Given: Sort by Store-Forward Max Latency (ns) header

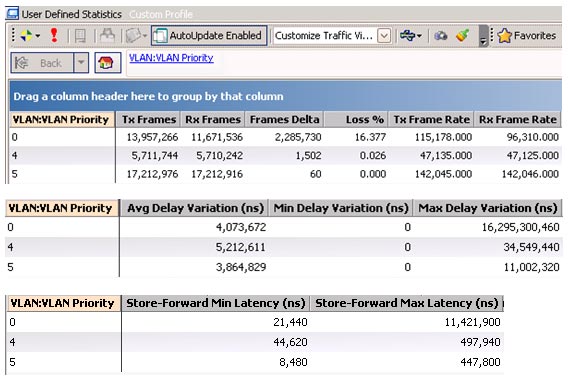Looking at the screenshot, I should point(407,303).
